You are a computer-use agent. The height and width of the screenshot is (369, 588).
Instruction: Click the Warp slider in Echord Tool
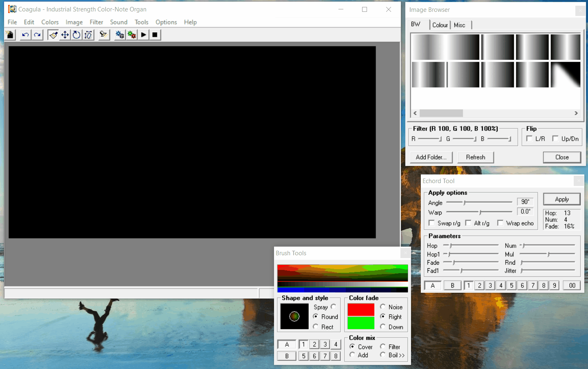pyautogui.click(x=479, y=212)
